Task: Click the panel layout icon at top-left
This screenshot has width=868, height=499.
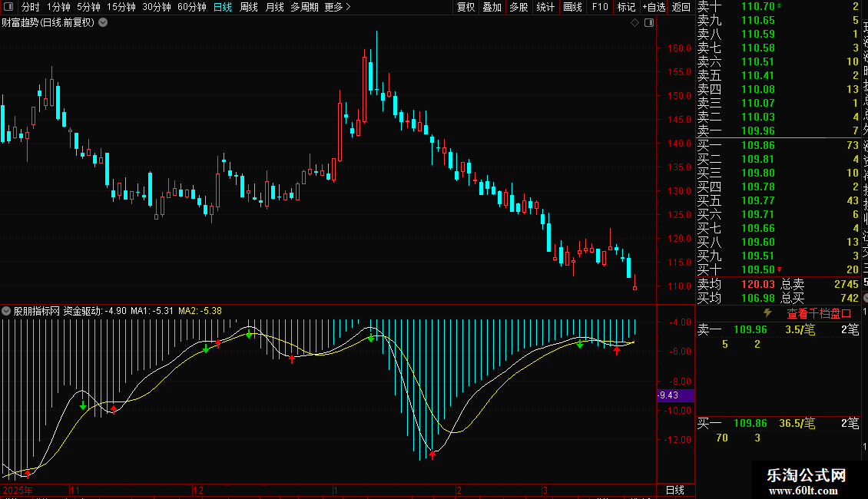Action: click(x=8, y=7)
